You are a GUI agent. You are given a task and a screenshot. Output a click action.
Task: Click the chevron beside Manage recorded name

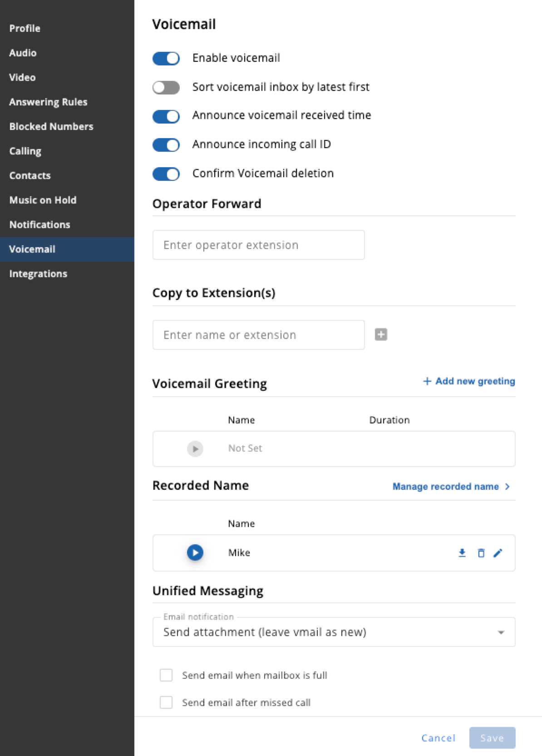click(x=507, y=487)
